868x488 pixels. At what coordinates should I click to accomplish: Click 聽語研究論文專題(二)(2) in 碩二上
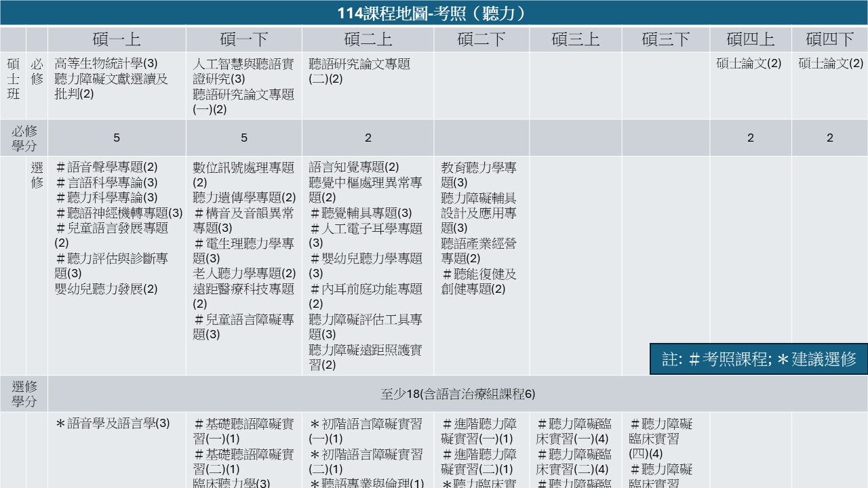coord(359,71)
